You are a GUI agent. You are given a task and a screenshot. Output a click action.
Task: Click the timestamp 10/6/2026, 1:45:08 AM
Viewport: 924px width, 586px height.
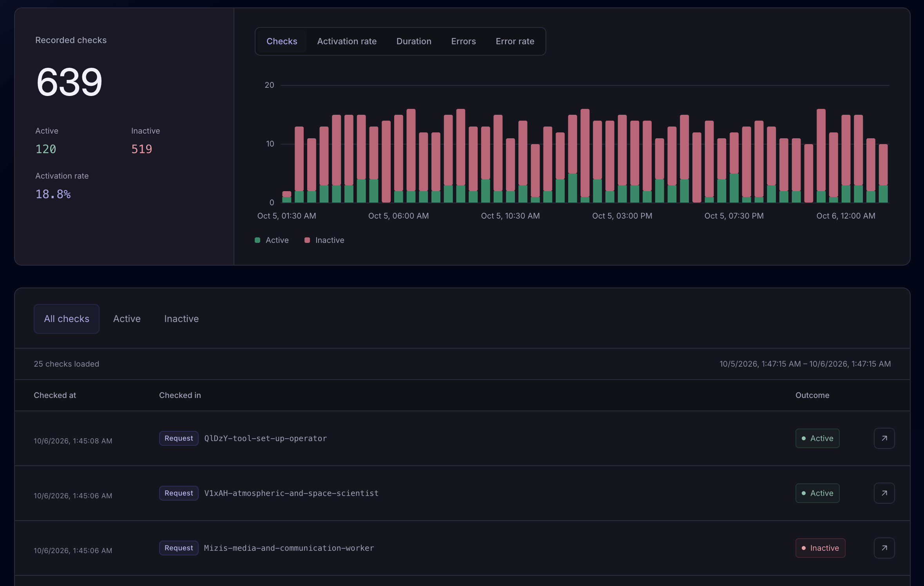click(x=73, y=441)
